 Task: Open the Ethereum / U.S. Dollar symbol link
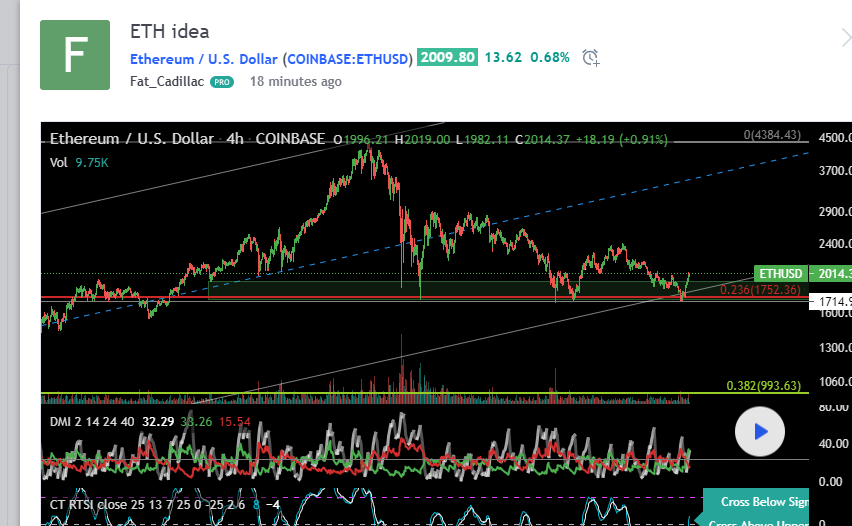[x=204, y=59]
